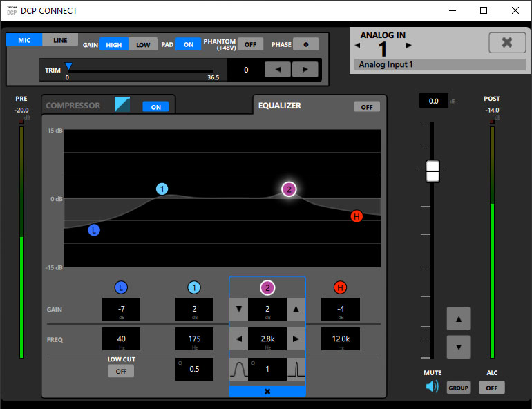Screen dimensions: 532x409
Task: Select the H band node on EQ graph
Action: [357, 216]
